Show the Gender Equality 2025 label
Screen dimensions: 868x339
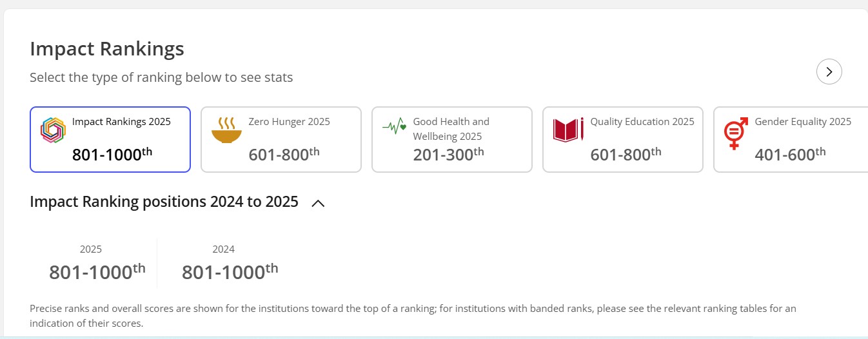click(803, 122)
